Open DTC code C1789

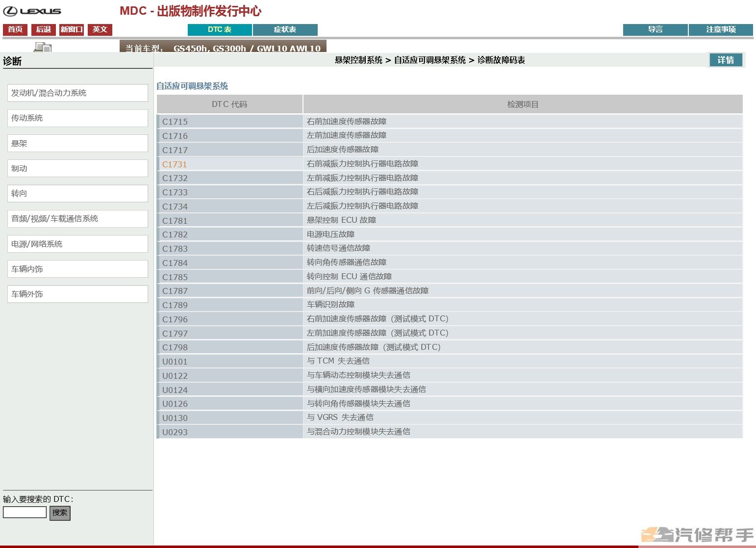(175, 305)
